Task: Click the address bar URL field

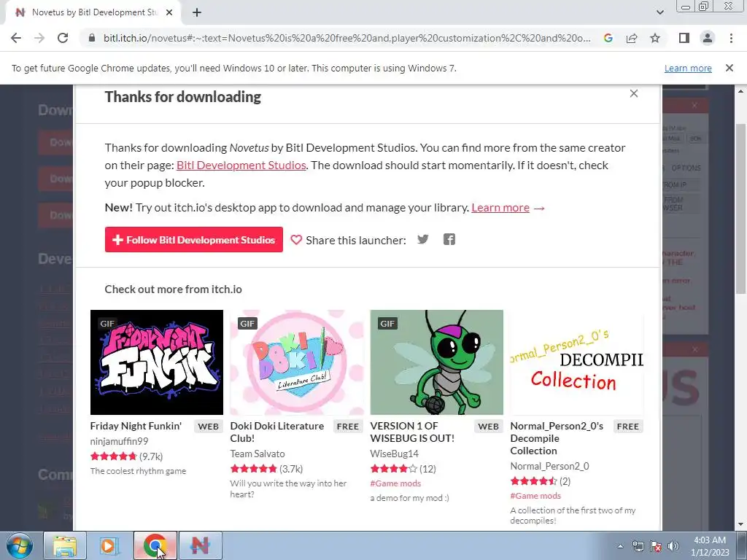Action: (x=347, y=38)
